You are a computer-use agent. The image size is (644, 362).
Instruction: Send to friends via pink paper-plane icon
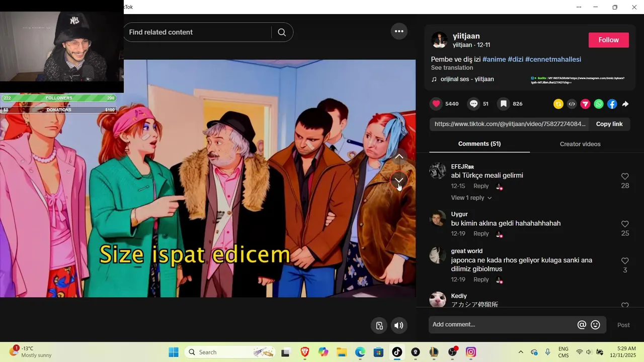tap(585, 104)
